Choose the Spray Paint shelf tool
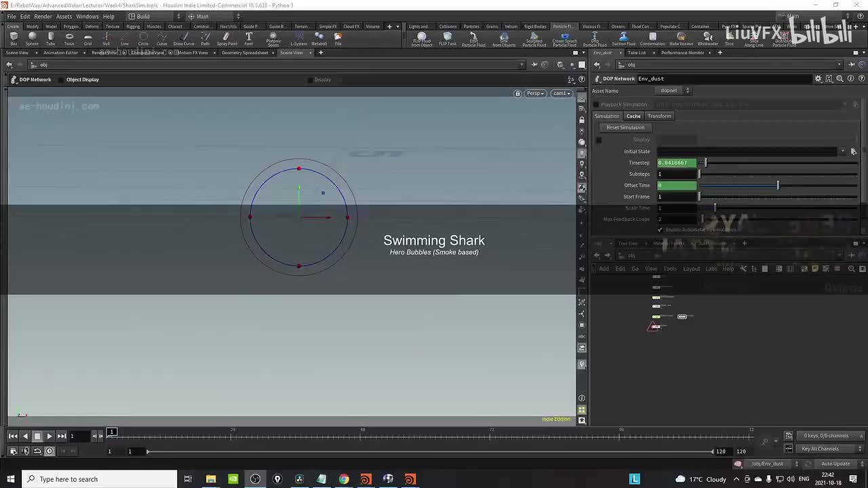 click(x=227, y=39)
